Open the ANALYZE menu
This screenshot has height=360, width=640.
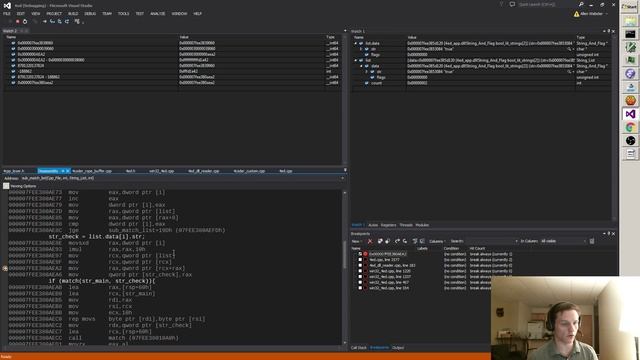pos(158,14)
